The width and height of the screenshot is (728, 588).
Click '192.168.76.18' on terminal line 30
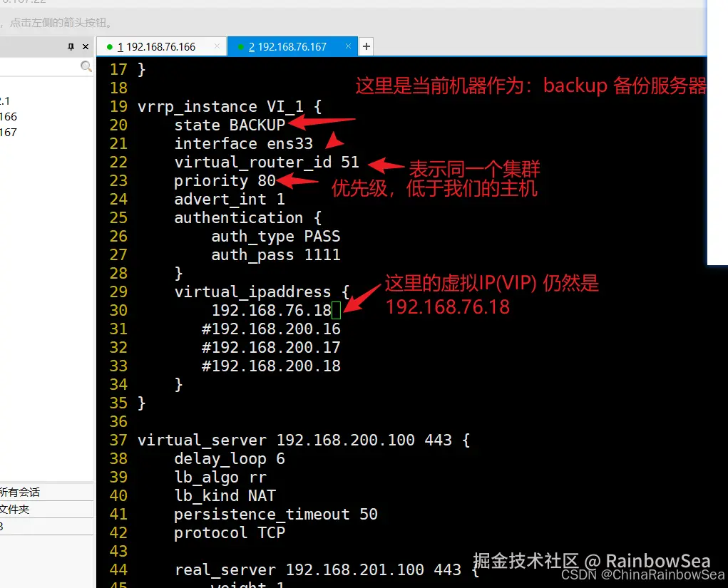click(x=271, y=310)
